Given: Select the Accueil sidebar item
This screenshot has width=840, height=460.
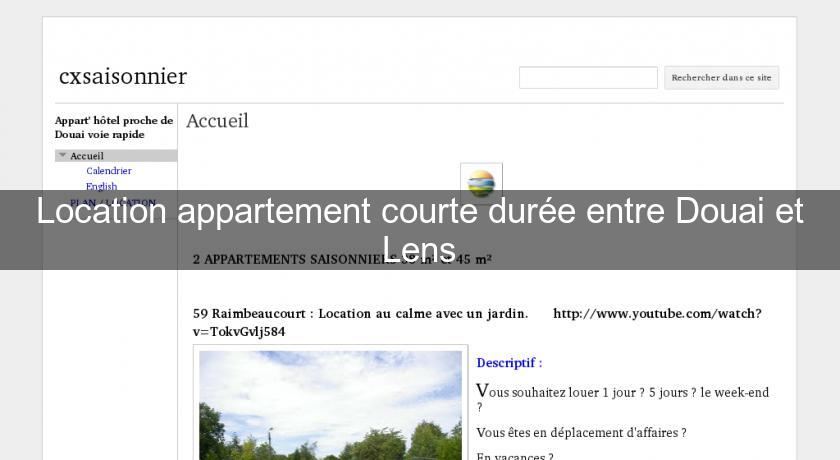Looking at the screenshot, I should pos(116,156).
